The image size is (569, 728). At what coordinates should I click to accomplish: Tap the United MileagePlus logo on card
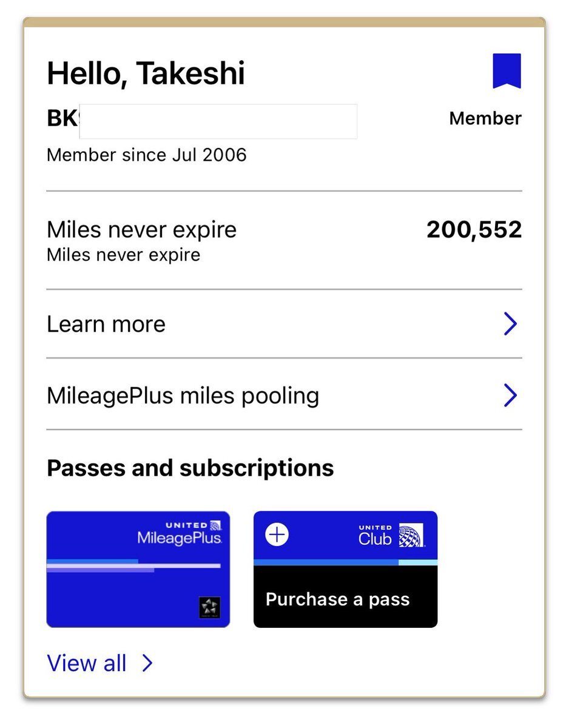click(180, 533)
